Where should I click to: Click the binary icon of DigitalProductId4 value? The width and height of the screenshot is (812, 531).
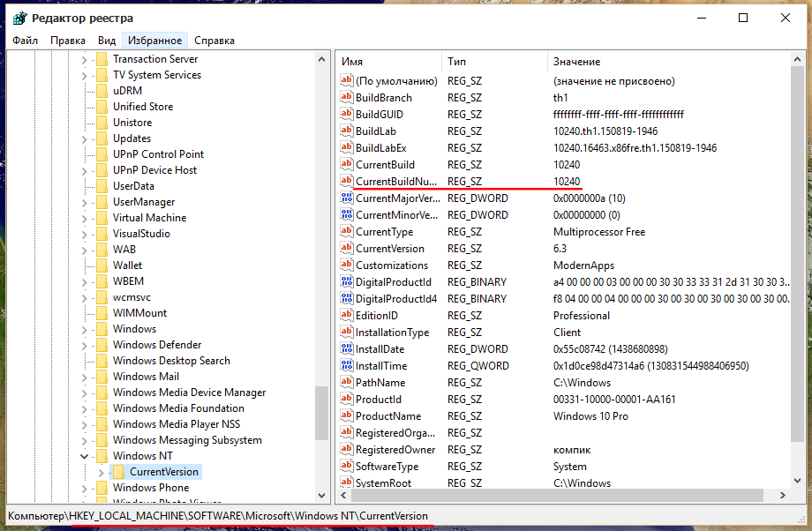(x=347, y=298)
